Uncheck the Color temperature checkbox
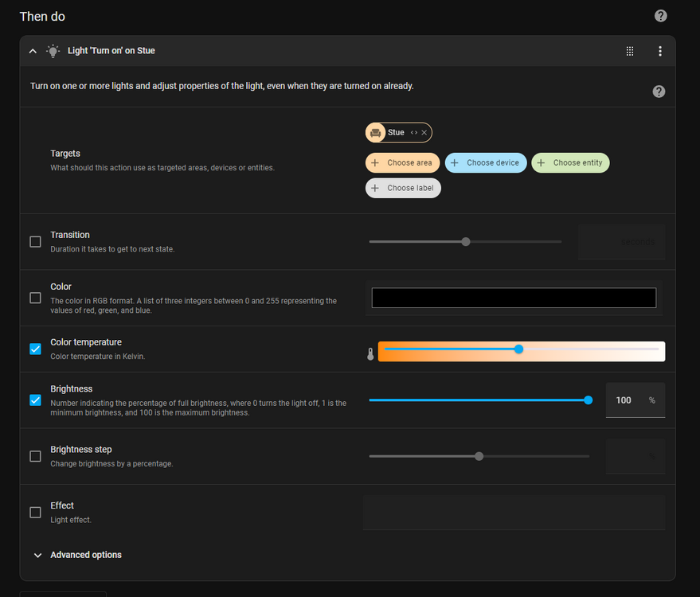 click(x=35, y=349)
